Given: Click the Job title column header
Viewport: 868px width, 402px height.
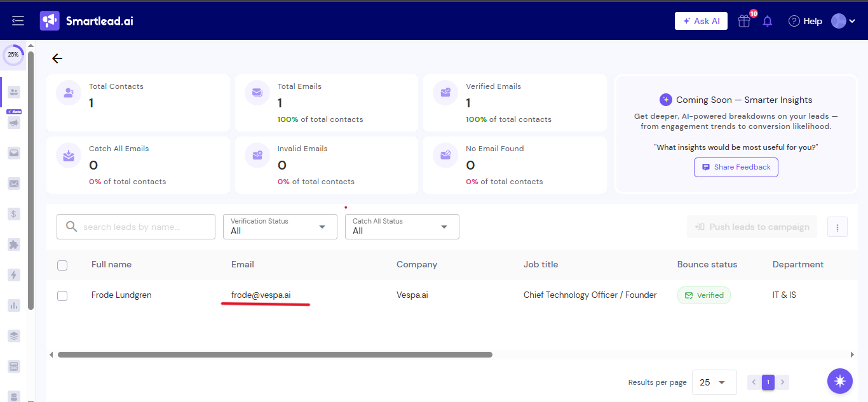Looking at the screenshot, I should click(x=541, y=264).
